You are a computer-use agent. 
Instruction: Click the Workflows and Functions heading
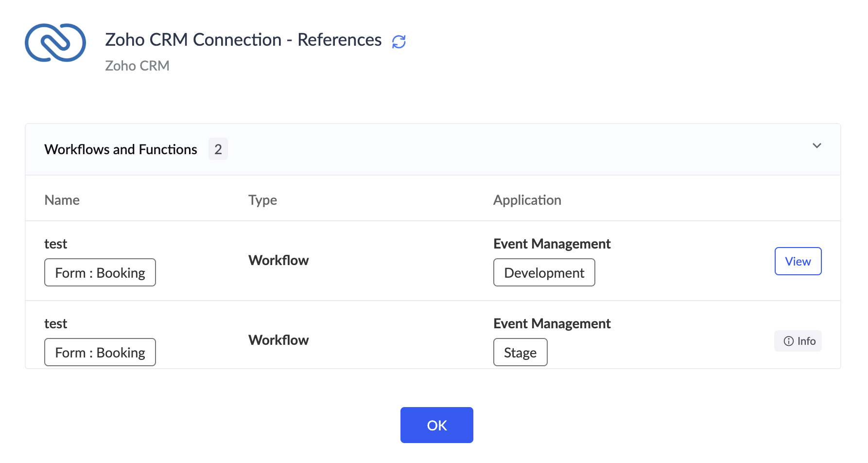coord(121,149)
